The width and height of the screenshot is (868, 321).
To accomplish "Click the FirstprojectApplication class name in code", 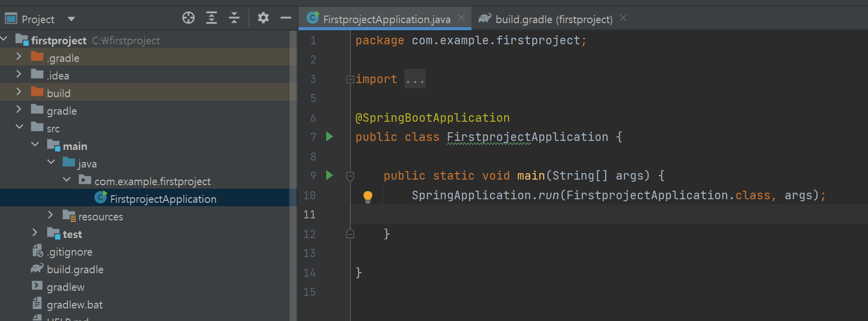I will [527, 137].
